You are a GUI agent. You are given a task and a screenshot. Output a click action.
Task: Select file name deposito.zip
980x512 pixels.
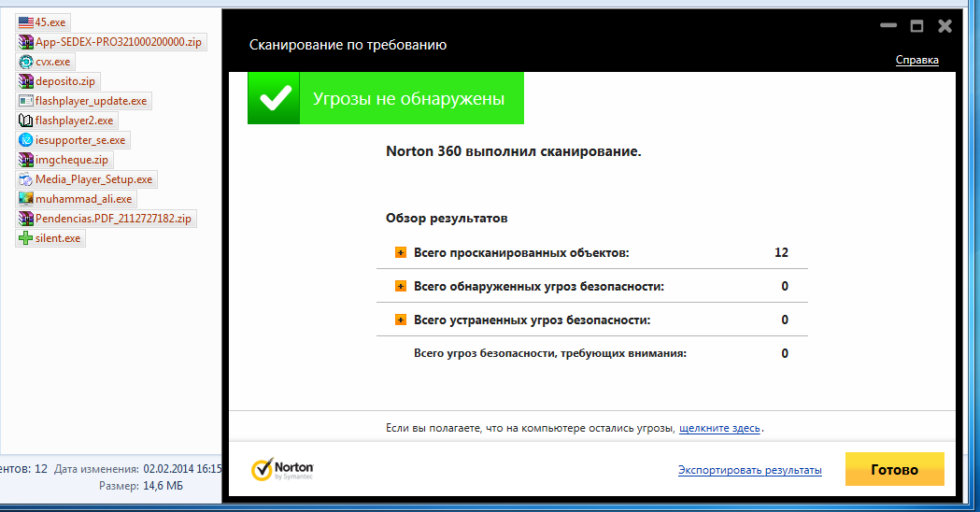coord(65,81)
